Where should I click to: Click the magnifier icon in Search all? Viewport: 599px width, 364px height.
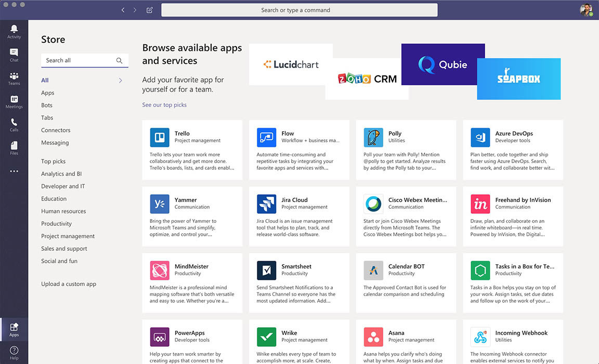tap(119, 60)
